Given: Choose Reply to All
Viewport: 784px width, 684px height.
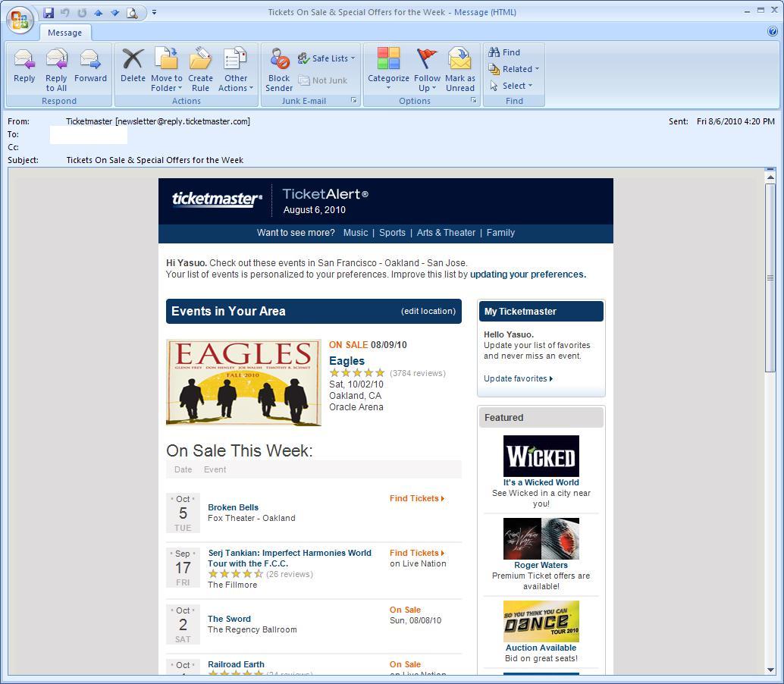Looking at the screenshot, I should 56,70.
